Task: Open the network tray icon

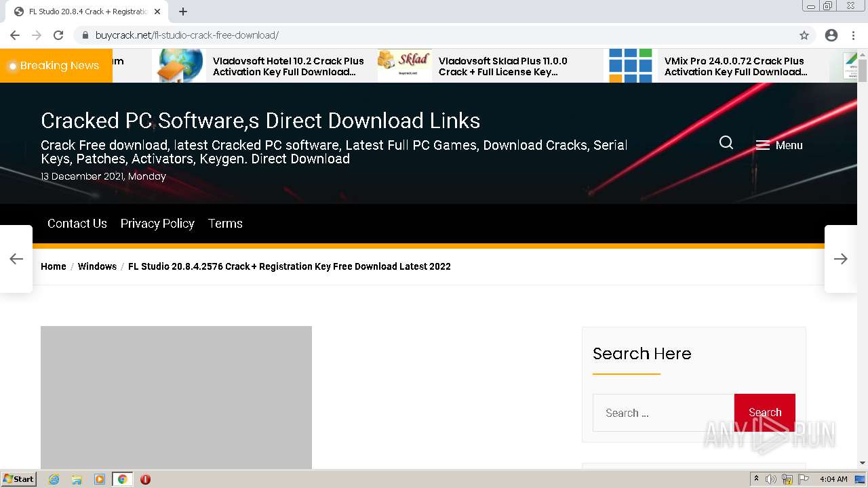Action: coord(787,479)
